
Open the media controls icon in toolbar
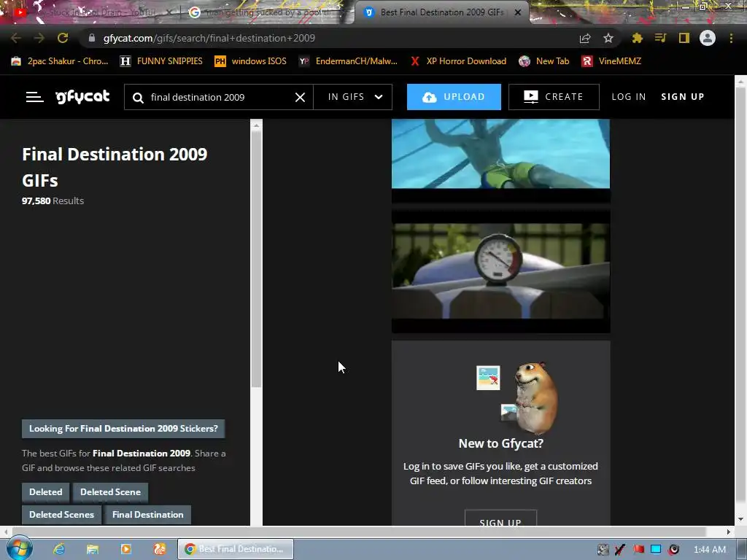(660, 38)
